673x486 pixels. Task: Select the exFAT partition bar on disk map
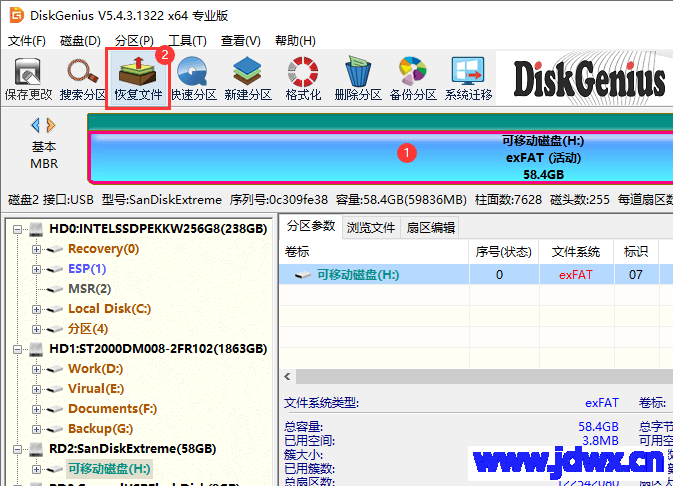pyautogui.click(x=380, y=158)
